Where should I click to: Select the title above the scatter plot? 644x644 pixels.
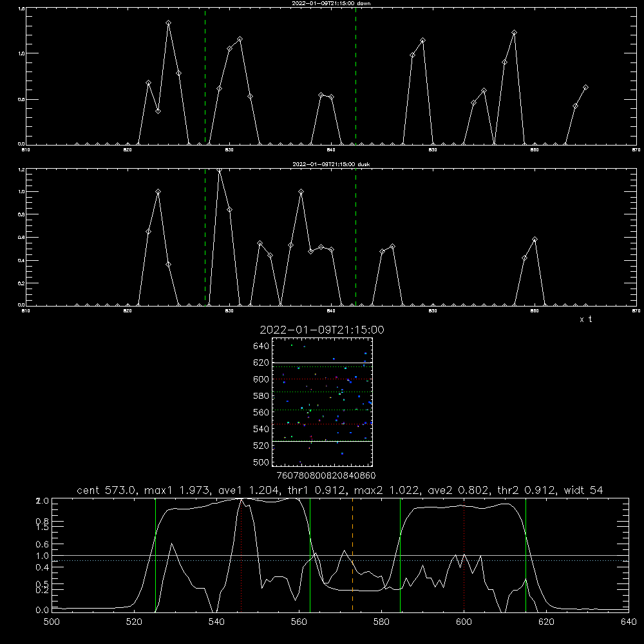point(322,330)
